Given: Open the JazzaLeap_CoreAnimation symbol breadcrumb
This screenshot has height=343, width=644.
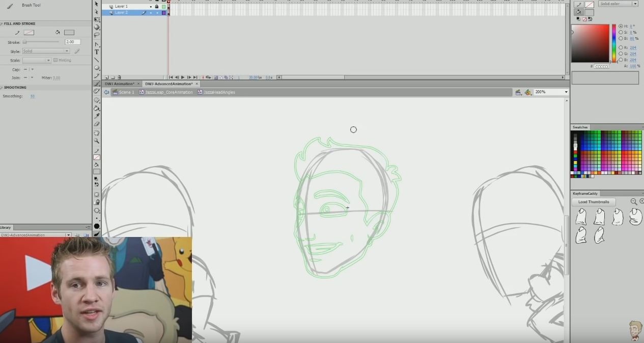Looking at the screenshot, I should [168, 92].
